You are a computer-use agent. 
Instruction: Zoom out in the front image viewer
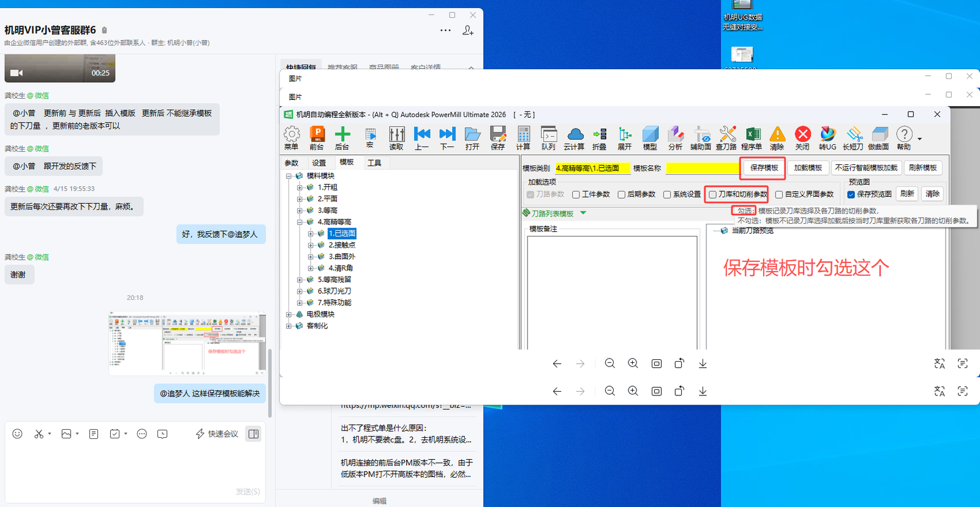click(609, 364)
